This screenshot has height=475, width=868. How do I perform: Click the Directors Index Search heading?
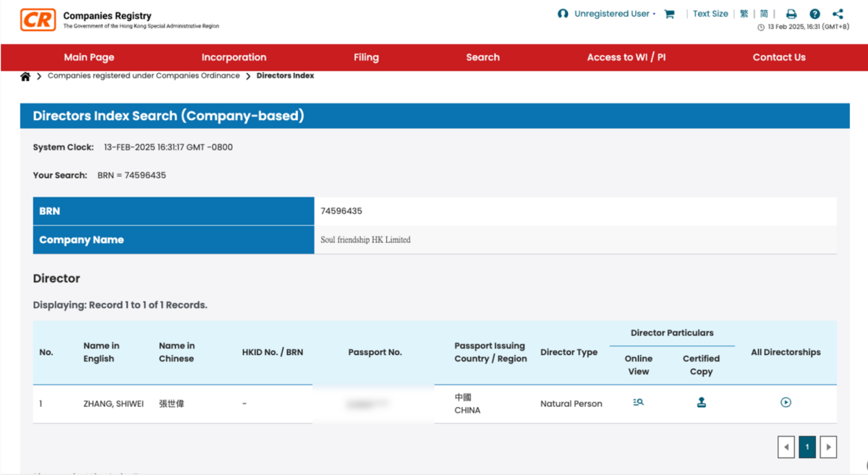[168, 116]
